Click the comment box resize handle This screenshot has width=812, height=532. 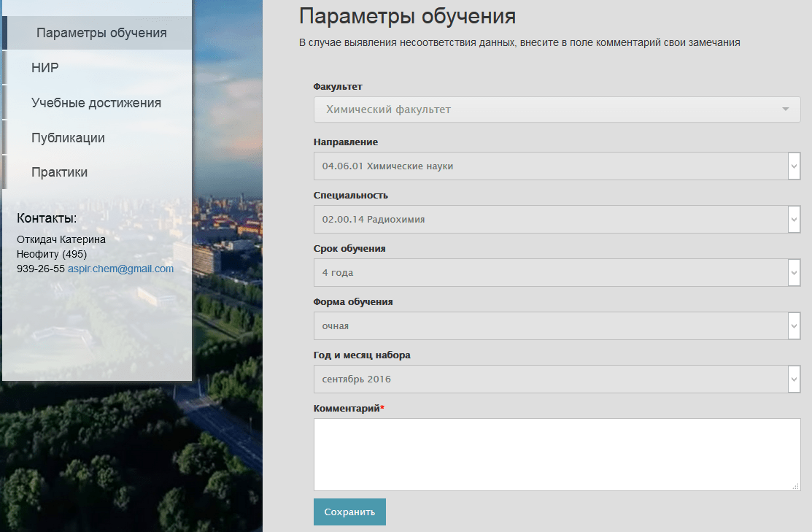[796, 487]
